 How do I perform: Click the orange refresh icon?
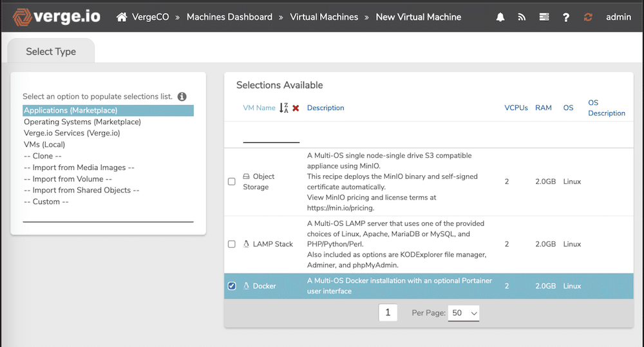[x=588, y=17]
